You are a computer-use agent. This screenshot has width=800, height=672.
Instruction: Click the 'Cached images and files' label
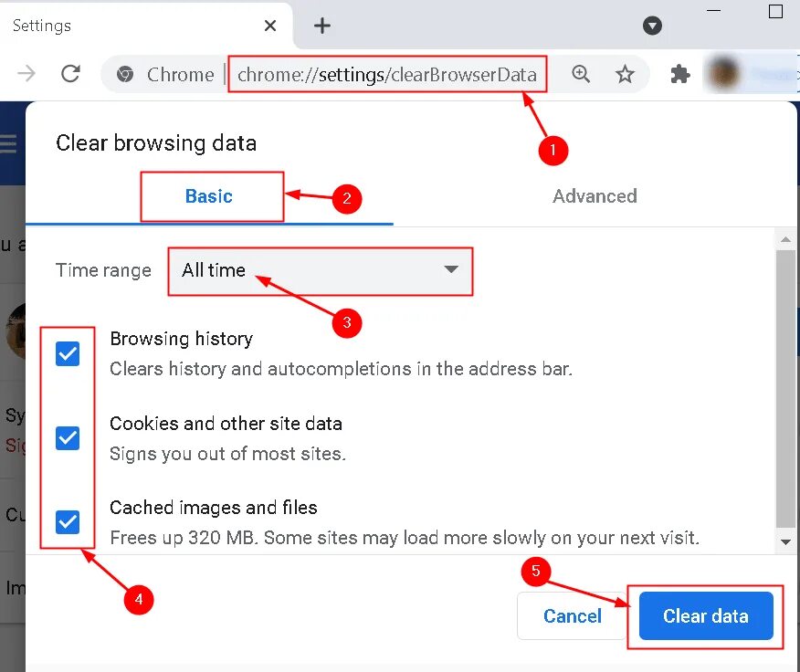click(x=214, y=508)
